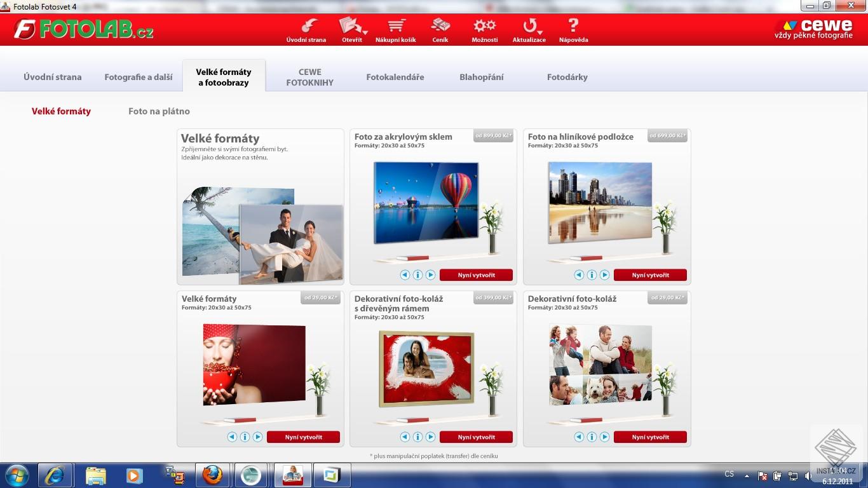
Task: Click Nyní vytvořit for Foto za akrylovým sklem
Action: pyautogui.click(x=476, y=275)
